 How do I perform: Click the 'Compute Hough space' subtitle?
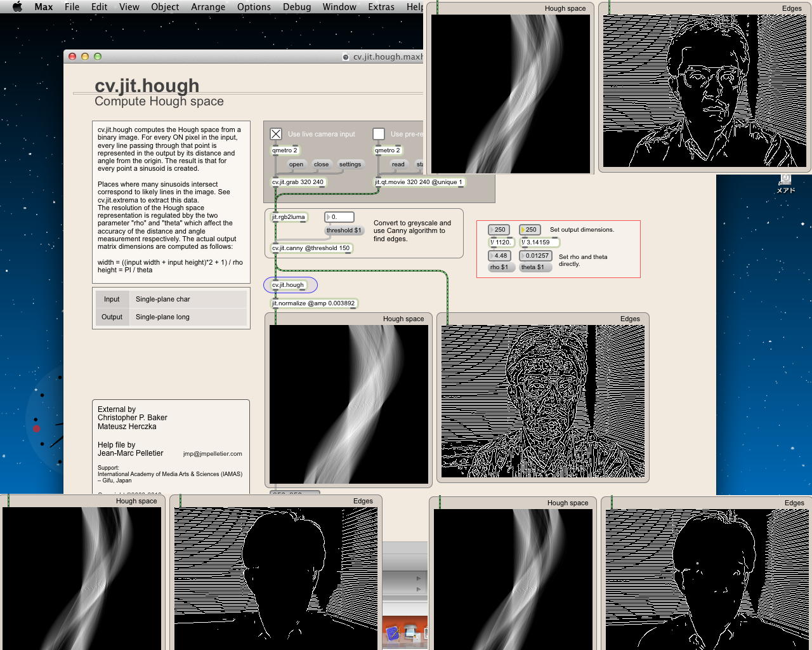click(x=159, y=102)
